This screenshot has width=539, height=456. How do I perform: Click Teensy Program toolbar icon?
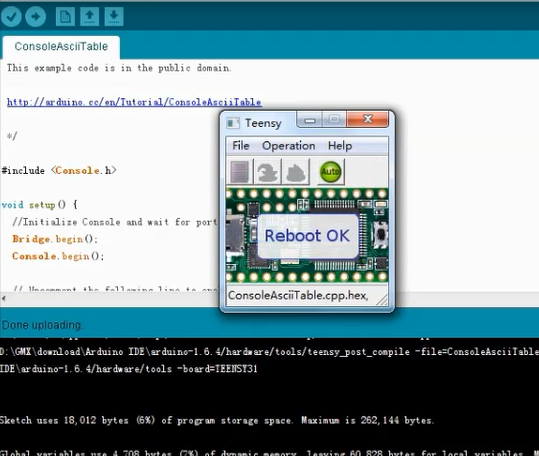[267, 171]
